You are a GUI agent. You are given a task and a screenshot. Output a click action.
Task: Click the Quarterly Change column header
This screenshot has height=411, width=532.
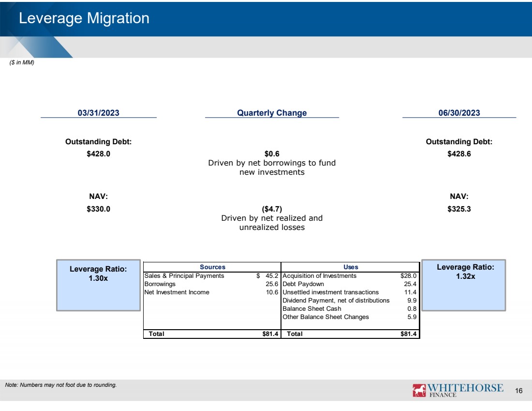click(x=272, y=113)
